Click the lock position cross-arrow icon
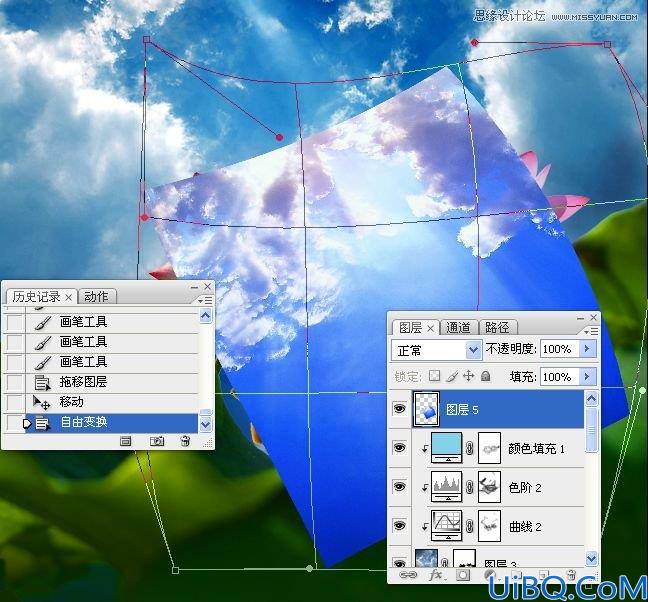Image resolution: width=648 pixels, height=602 pixels. click(x=468, y=376)
